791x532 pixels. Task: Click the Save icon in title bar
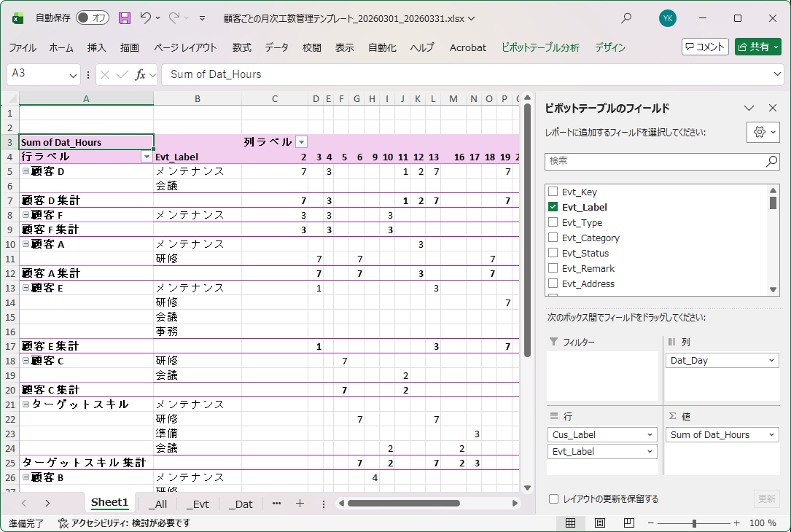(x=125, y=18)
